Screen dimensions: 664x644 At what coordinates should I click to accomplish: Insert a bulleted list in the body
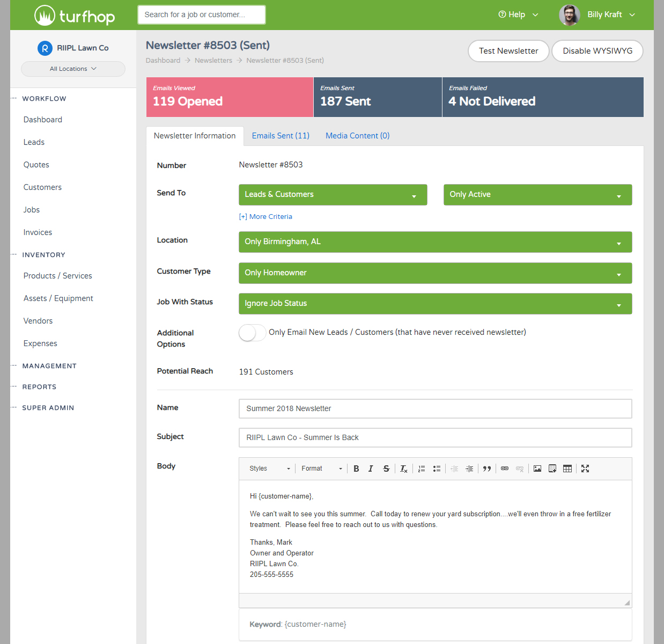tap(437, 469)
